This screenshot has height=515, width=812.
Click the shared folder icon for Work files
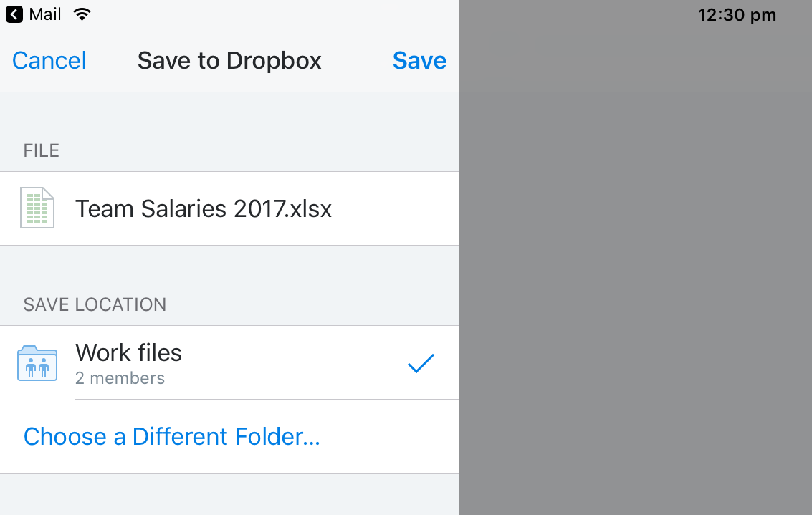pos(37,363)
